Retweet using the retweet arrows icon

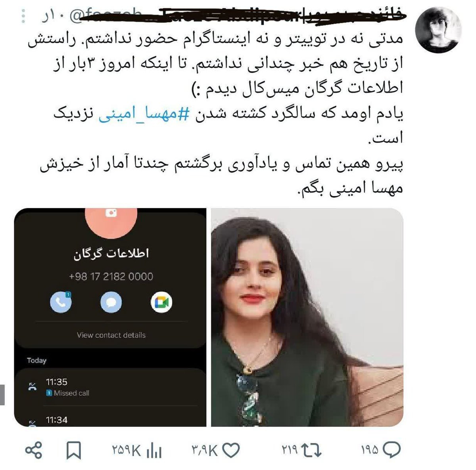click(x=311, y=451)
